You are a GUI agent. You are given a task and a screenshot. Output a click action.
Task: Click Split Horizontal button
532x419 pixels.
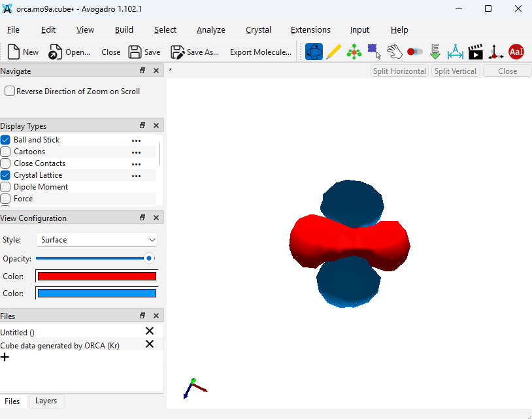[x=399, y=71]
